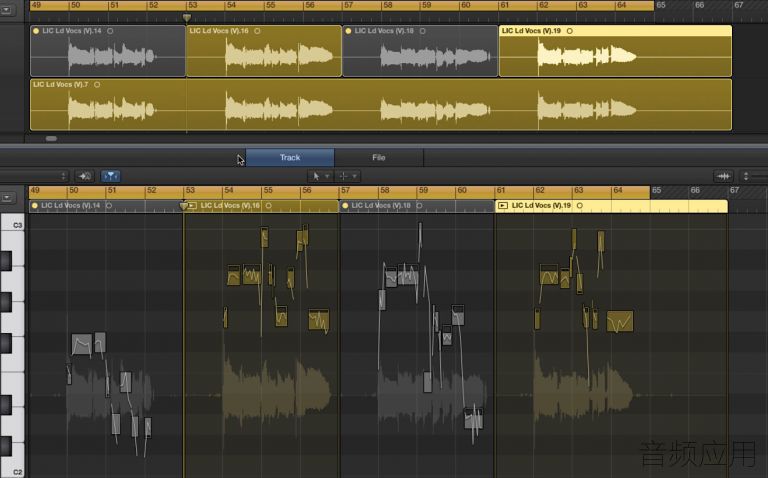
Task: Select the wide gray pitch note near bar 50
Action: [x=82, y=344]
